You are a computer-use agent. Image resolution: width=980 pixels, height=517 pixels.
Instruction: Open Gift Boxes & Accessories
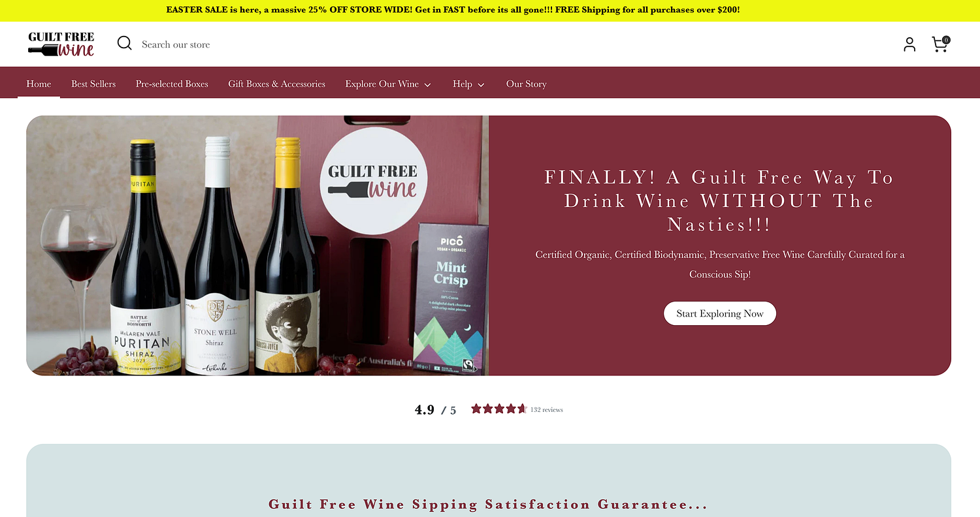pyautogui.click(x=276, y=84)
